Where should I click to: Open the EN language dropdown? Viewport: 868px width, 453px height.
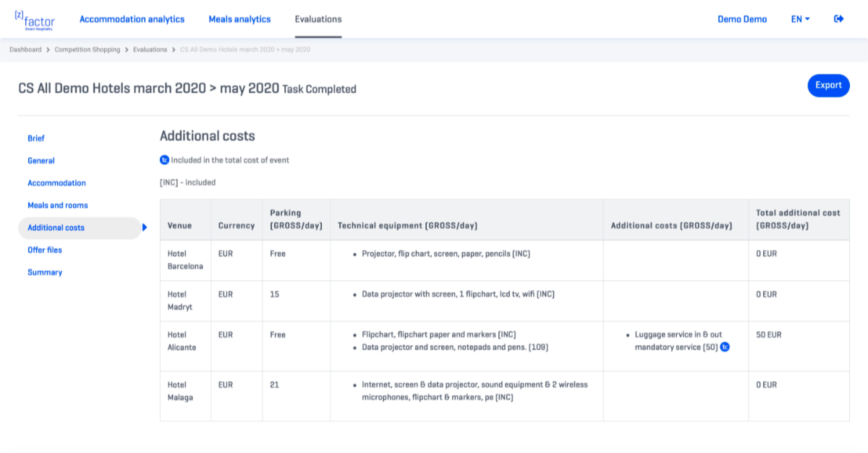(800, 19)
